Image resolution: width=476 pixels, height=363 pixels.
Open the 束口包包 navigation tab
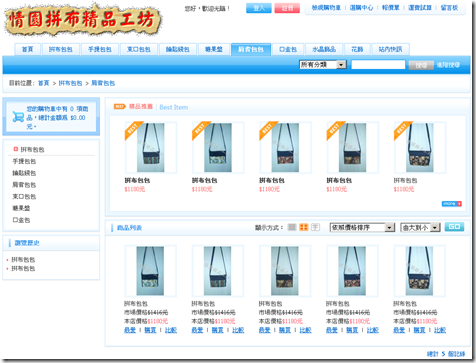(139, 49)
